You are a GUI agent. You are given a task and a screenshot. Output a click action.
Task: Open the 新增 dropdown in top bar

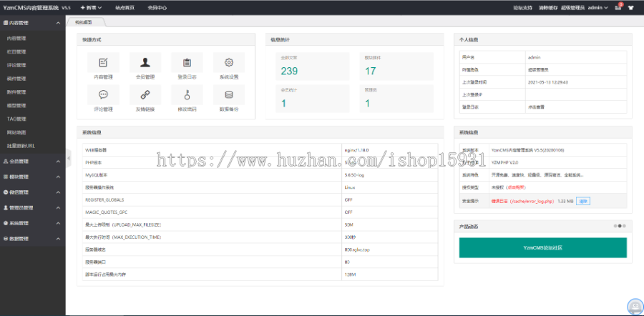[92, 8]
